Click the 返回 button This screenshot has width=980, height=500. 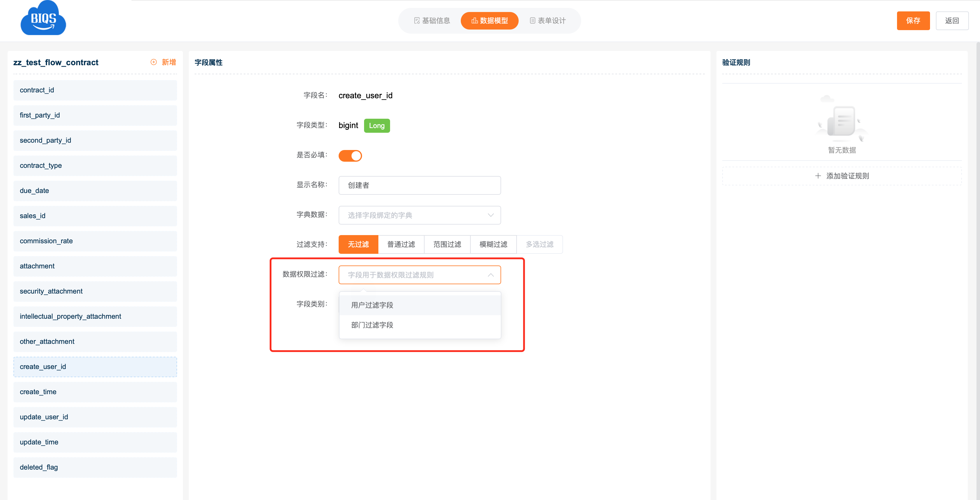click(x=952, y=20)
